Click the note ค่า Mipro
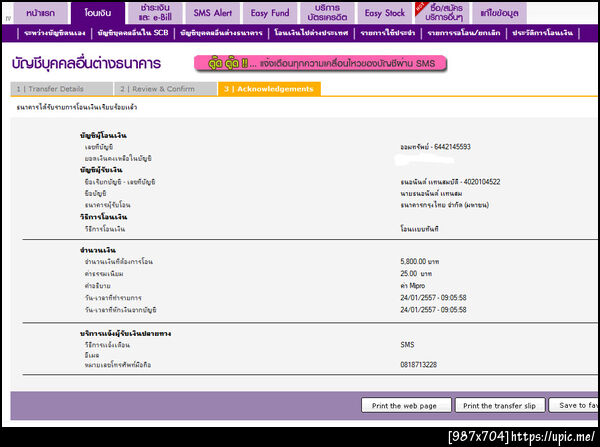Screen dimensions: 600x447 click(x=412, y=286)
